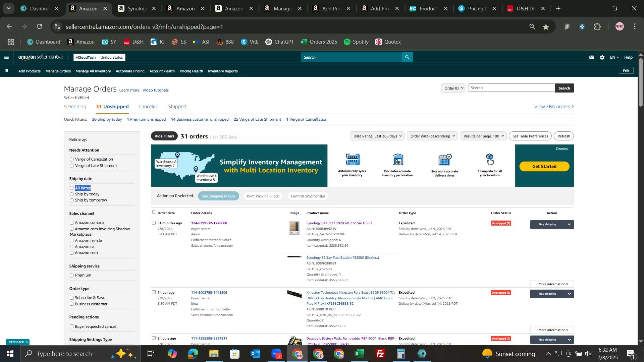Open the bookmarks apps grid icon
The height and width of the screenshot is (362, 644).
click(11, 42)
